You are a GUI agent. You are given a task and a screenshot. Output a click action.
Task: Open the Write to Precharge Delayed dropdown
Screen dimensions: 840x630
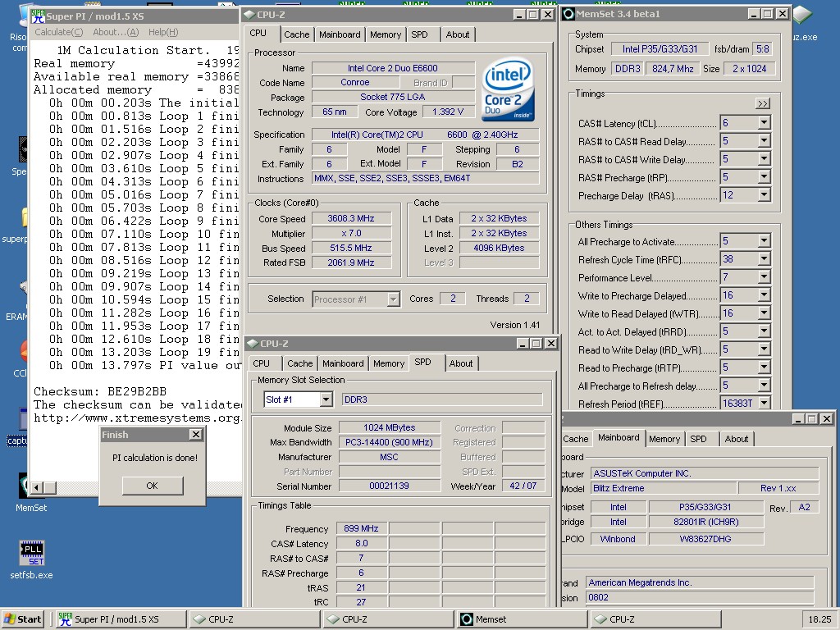coord(764,295)
